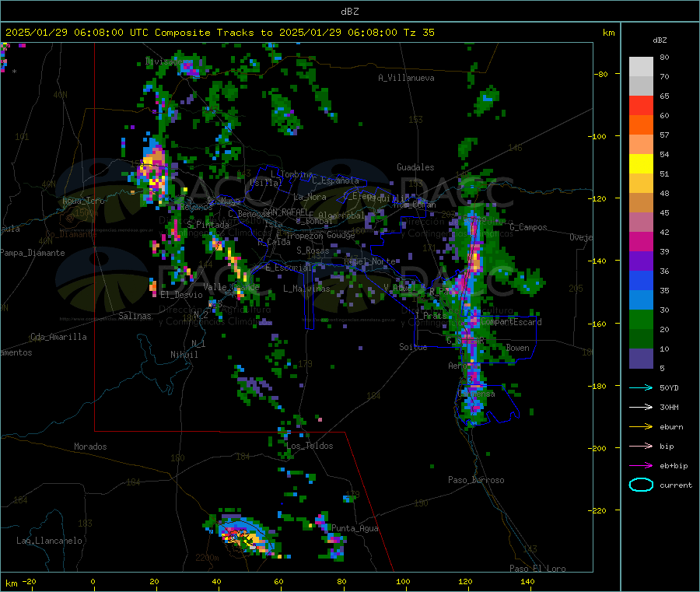Click the -80 km y-axis tick label
Viewport: 700px width, 592px height.
(x=600, y=74)
